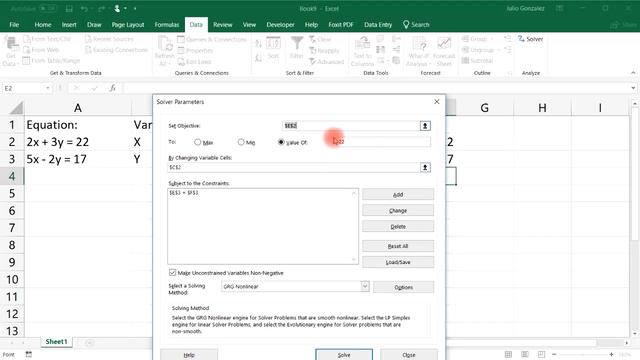Open the File tab
The width and height of the screenshot is (640, 360).
coord(14,24)
